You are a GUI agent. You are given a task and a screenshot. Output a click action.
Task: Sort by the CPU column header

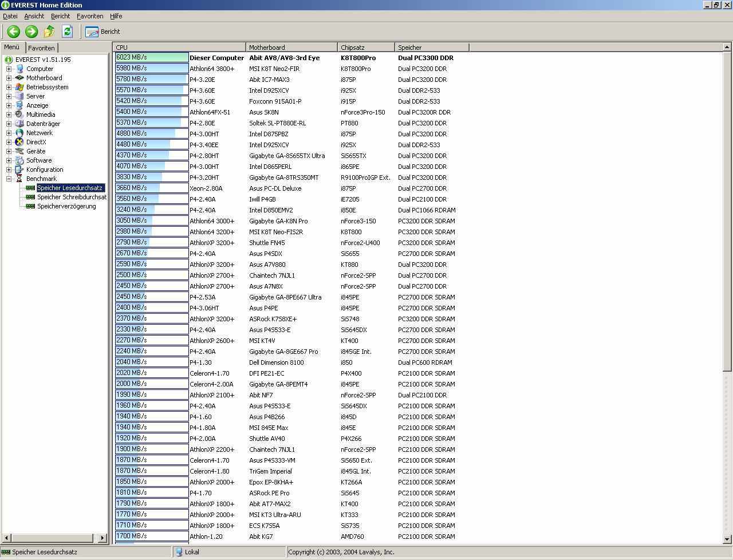(180, 48)
